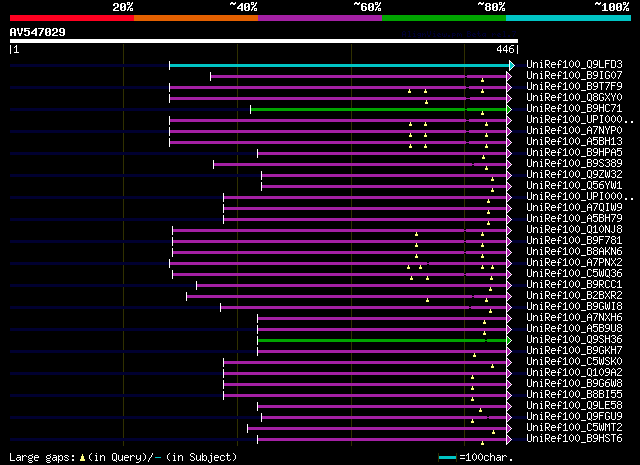
Task: Open hit UniRef100_A7NYP0
Action: pyautogui.click(x=574, y=131)
